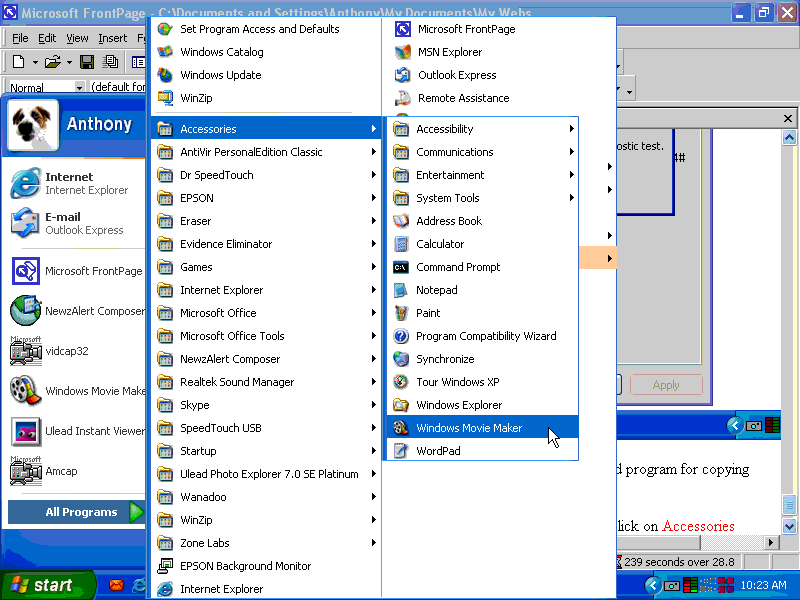Expand the System Tools submenu
This screenshot has width=800, height=600.
482,198
